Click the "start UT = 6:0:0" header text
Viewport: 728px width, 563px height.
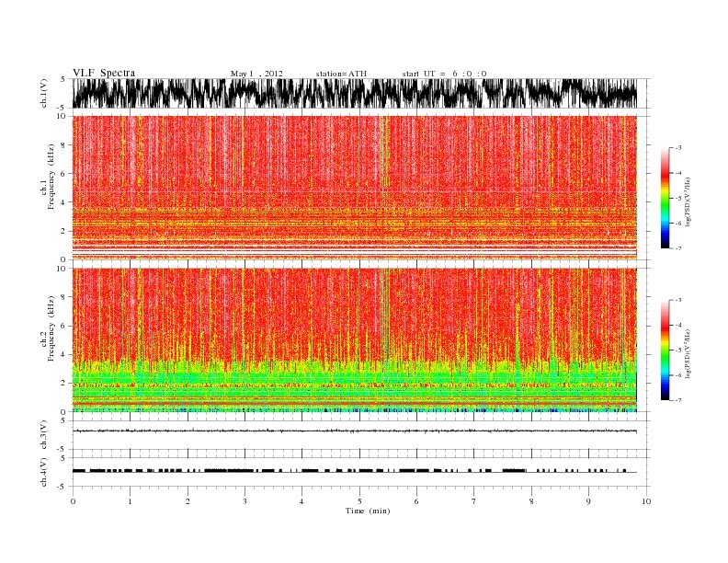(444, 74)
